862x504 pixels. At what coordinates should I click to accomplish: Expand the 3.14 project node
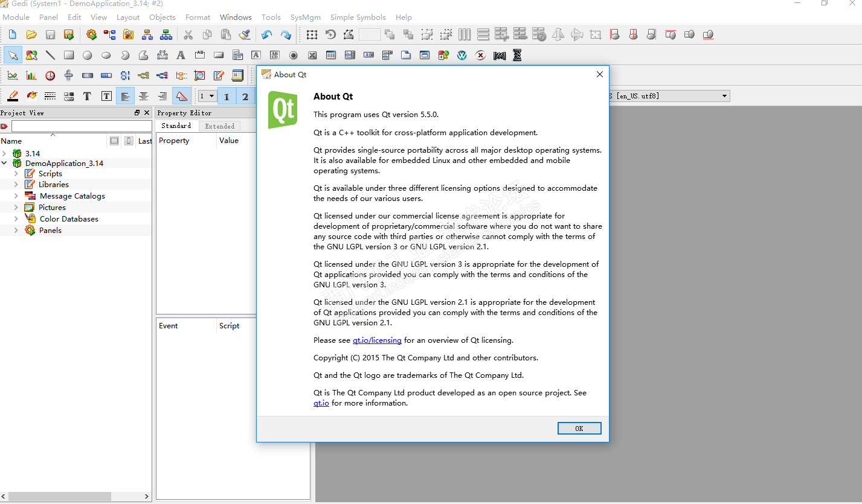click(x=4, y=154)
